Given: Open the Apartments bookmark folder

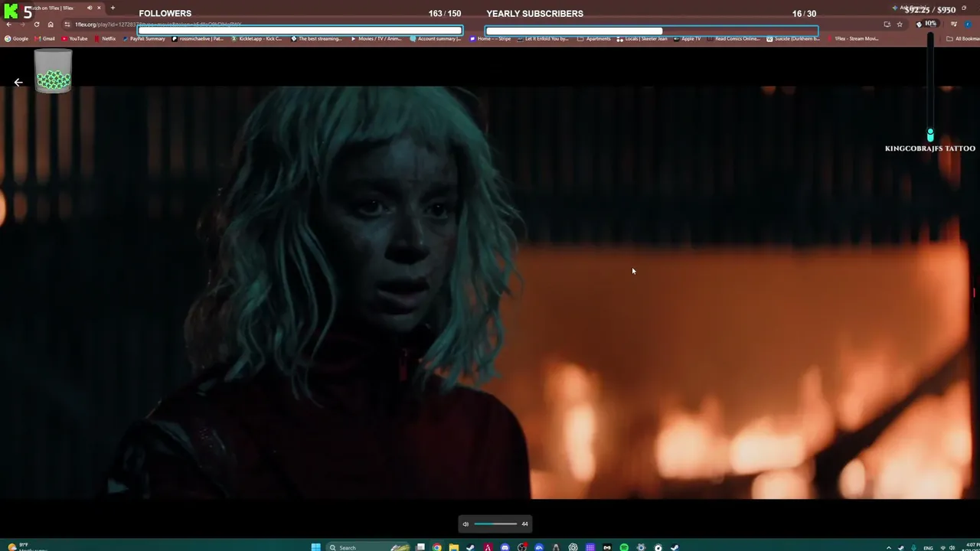Looking at the screenshot, I should tap(594, 38).
